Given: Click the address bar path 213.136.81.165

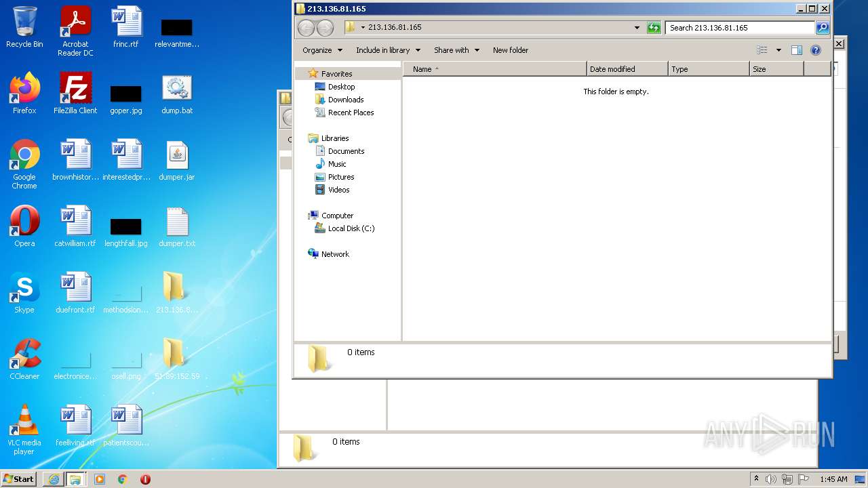Looking at the screenshot, I should 395,28.
